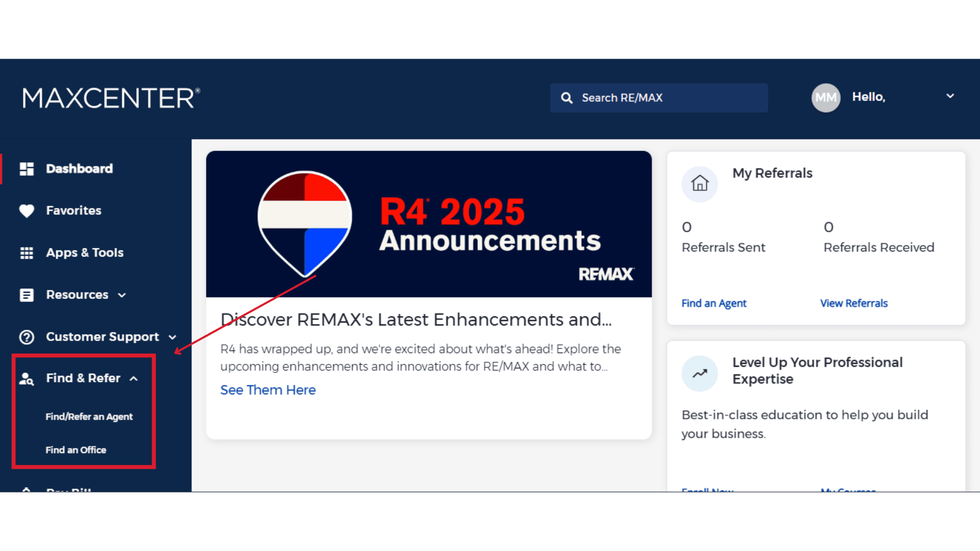
Task: Select the Resources menu label
Action: (77, 295)
